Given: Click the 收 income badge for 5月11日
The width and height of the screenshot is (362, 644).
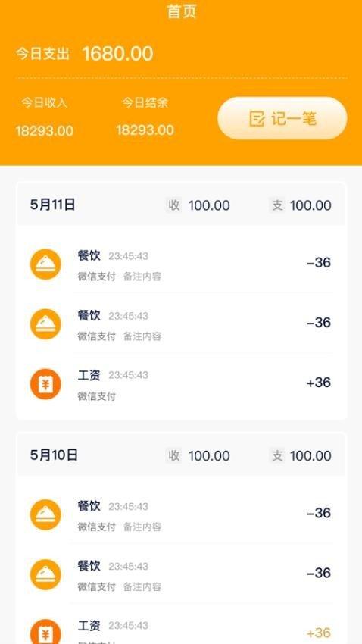Looking at the screenshot, I should pyautogui.click(x=174, y=205).
